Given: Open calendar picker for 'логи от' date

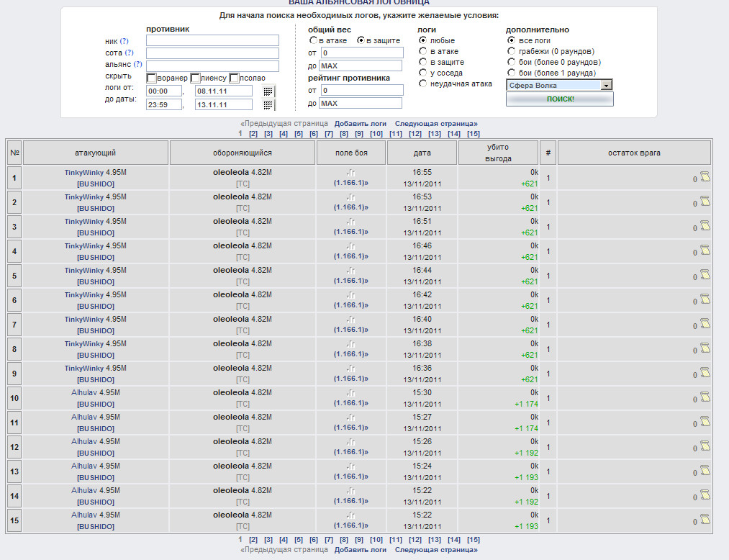Looking at the screenshot, I should (x=268, y=91).
